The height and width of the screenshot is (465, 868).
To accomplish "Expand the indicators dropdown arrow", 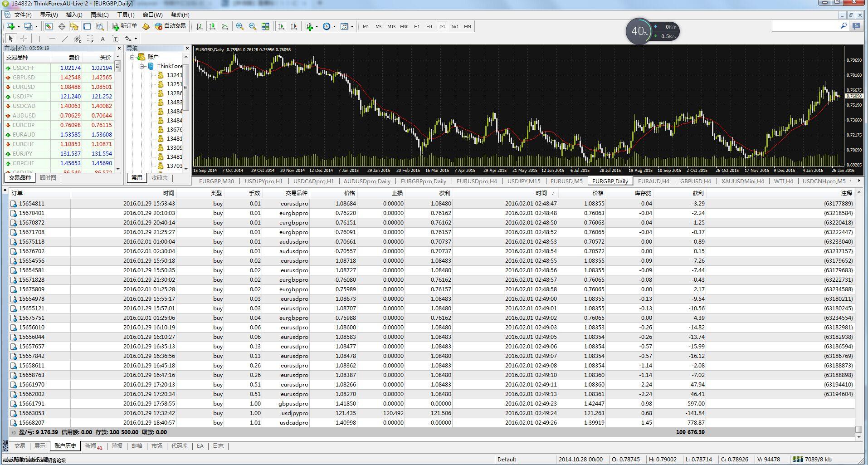I will pyautogui.click(x=317, y=26).
